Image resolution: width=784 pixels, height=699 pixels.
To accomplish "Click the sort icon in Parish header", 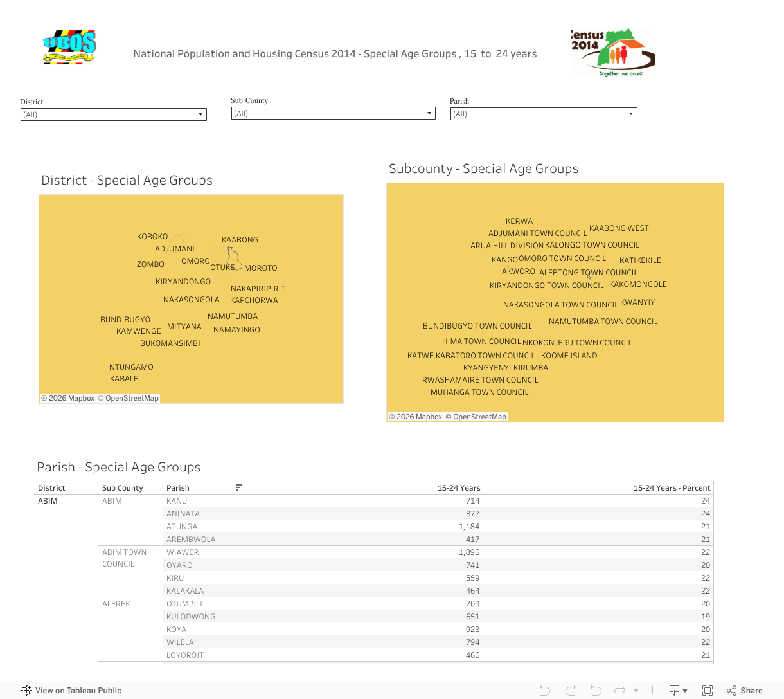I will tap(239, 487).
